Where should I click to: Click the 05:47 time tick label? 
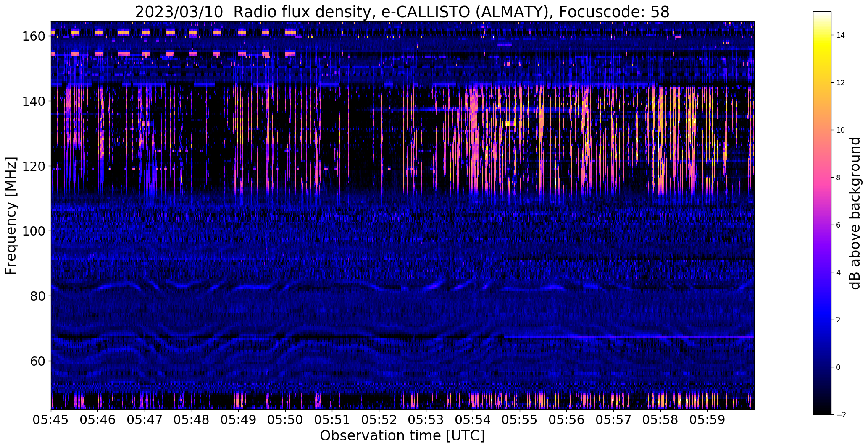click(x=145, y=419)
